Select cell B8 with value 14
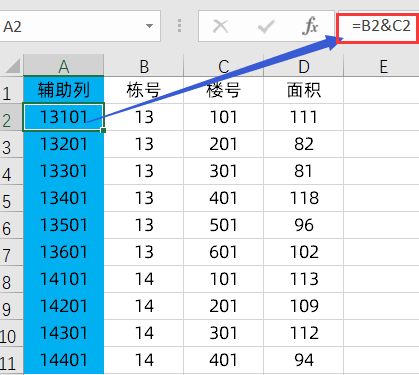 [144, 279]
